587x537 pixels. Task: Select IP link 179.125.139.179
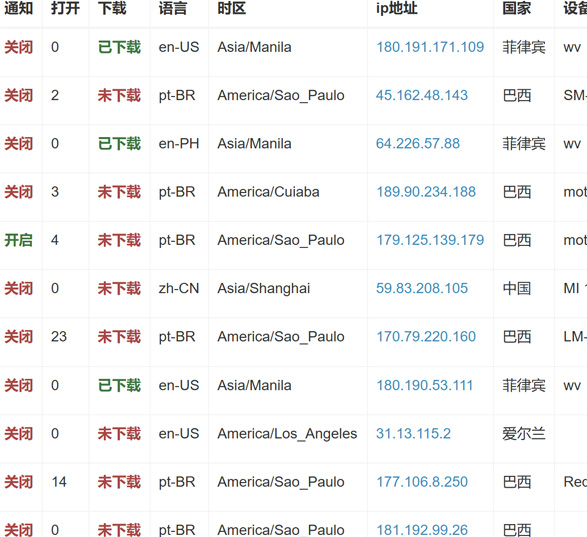pyautogui.click(x=430, y=240)
